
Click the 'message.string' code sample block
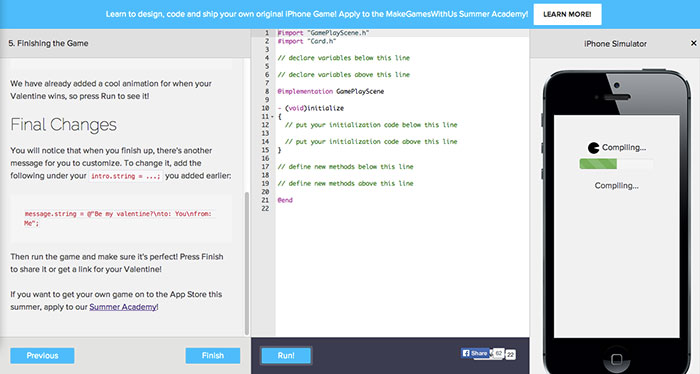click(121, 218)
